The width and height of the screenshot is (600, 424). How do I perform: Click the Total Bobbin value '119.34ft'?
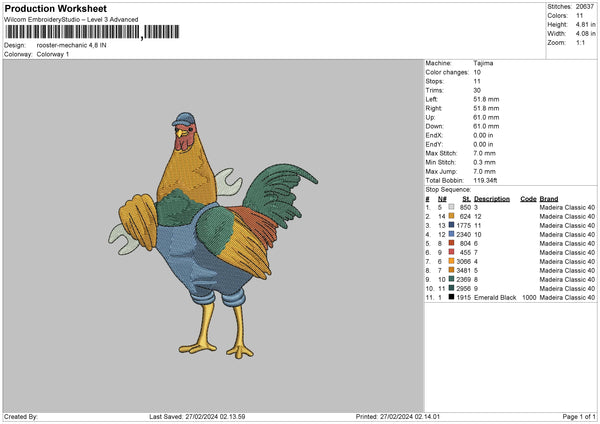click(485, 180)
